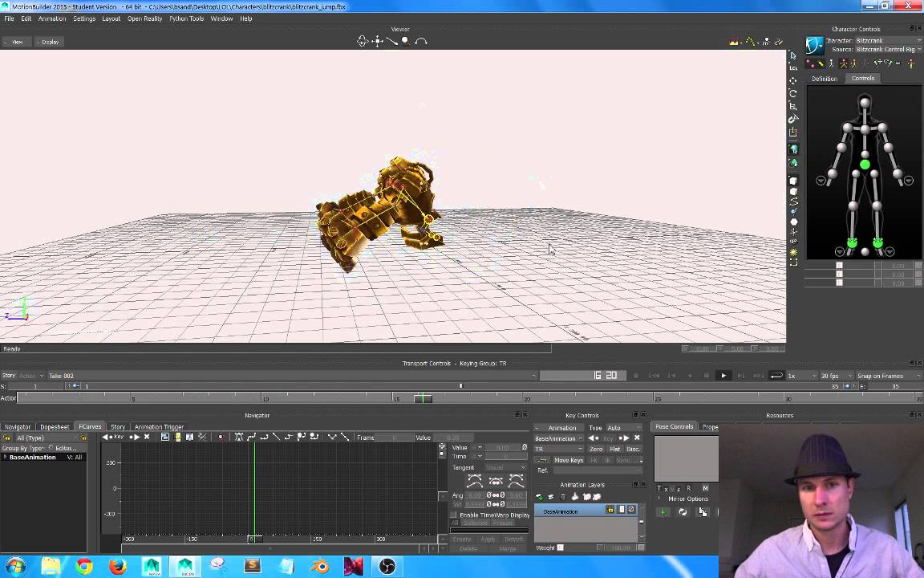
Task: Activate the Rotate tool in viewer toolbar
Action: (x=793, y=93)
